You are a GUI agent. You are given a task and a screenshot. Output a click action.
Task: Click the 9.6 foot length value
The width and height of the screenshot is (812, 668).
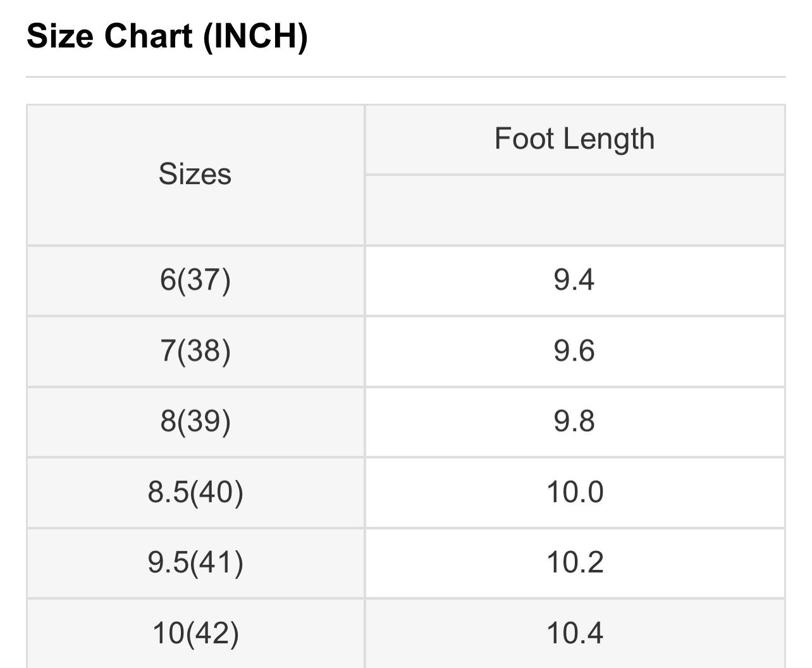point(574,350)
